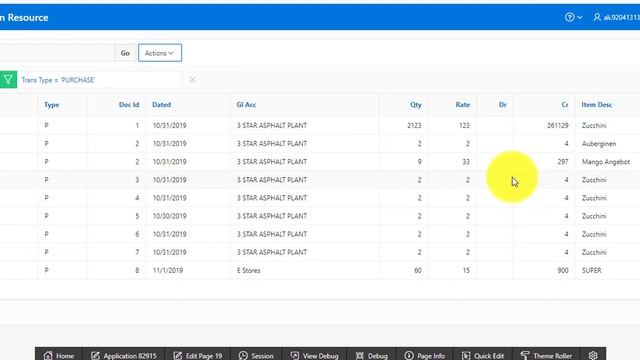
Task: Click the '2123' quantity value
Action: coord(414,125)
